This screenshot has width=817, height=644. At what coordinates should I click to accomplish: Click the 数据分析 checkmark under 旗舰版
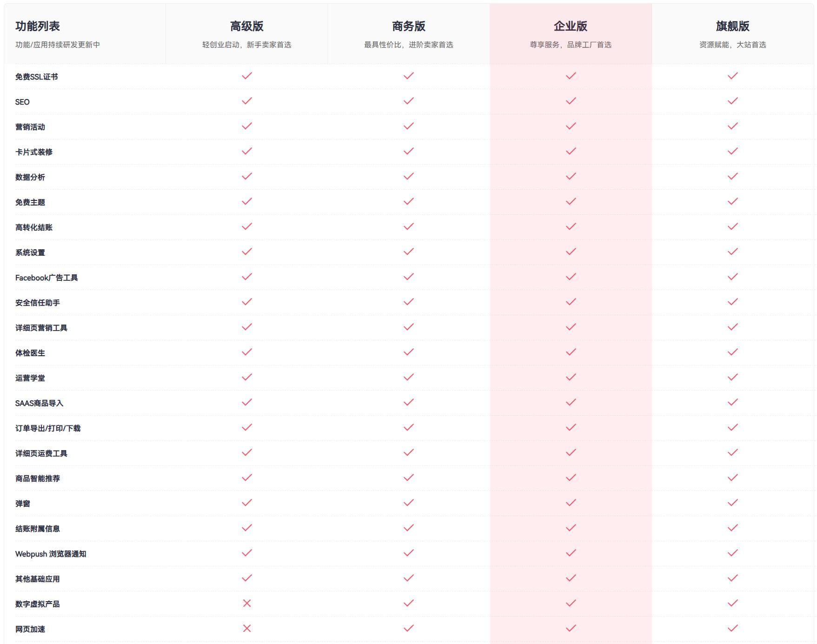(732, 176)
